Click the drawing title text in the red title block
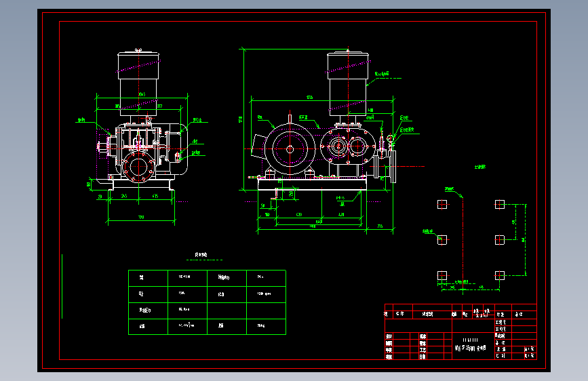Screen dimensions: 588x381 click(x=470, y=348)
